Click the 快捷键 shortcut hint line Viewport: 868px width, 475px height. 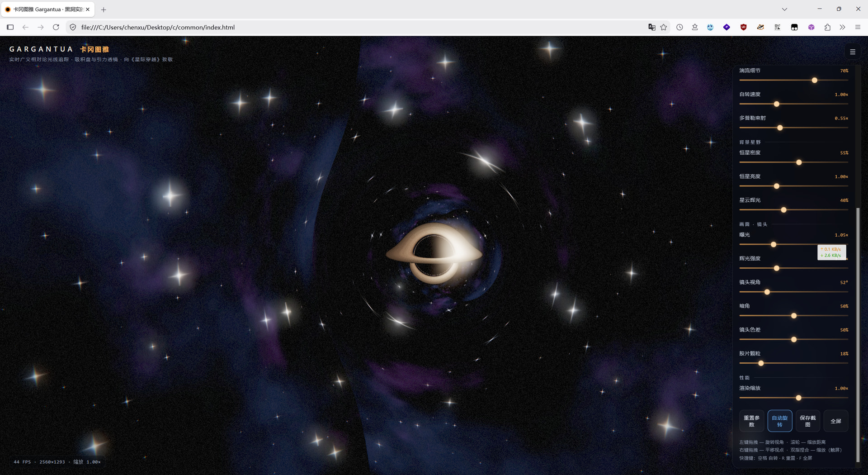(776, 458)
